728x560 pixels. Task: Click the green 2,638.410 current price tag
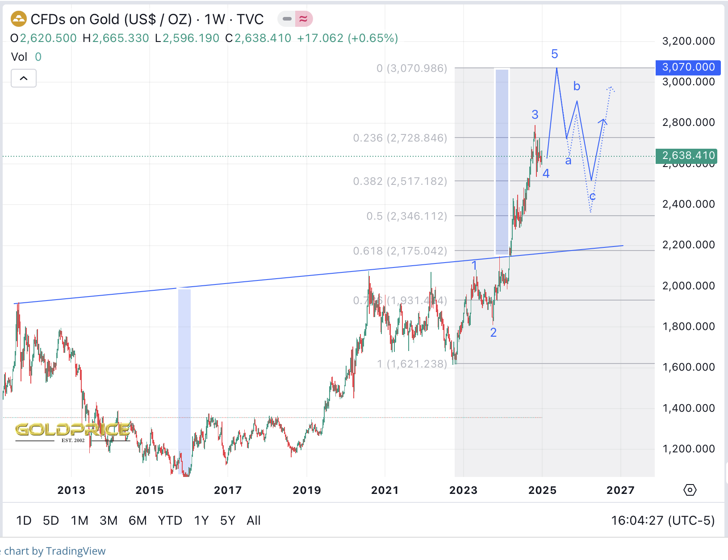pyautogui.click(x=686, y=155)
